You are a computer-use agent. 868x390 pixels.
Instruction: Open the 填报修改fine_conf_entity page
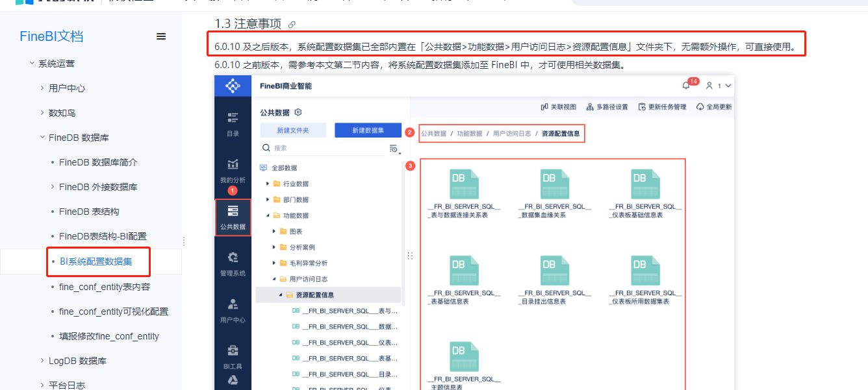tap(109, 336)
